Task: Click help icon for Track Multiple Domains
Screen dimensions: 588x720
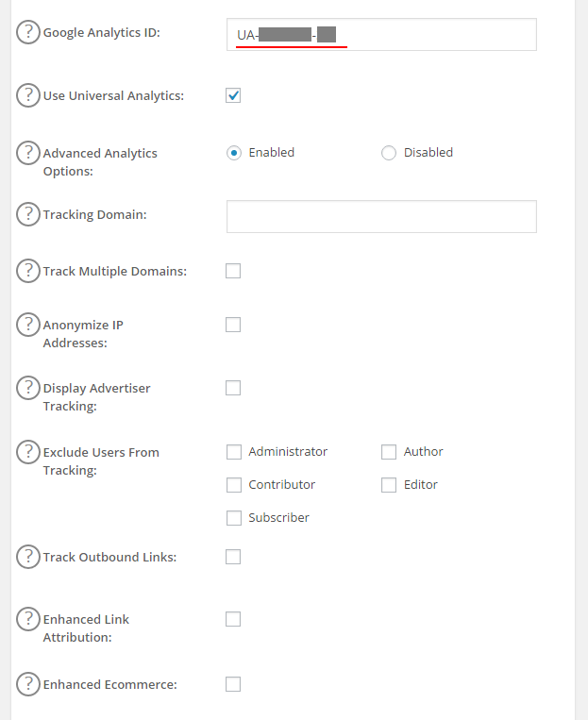Action: pyautogui.click(x=29, y=271)
